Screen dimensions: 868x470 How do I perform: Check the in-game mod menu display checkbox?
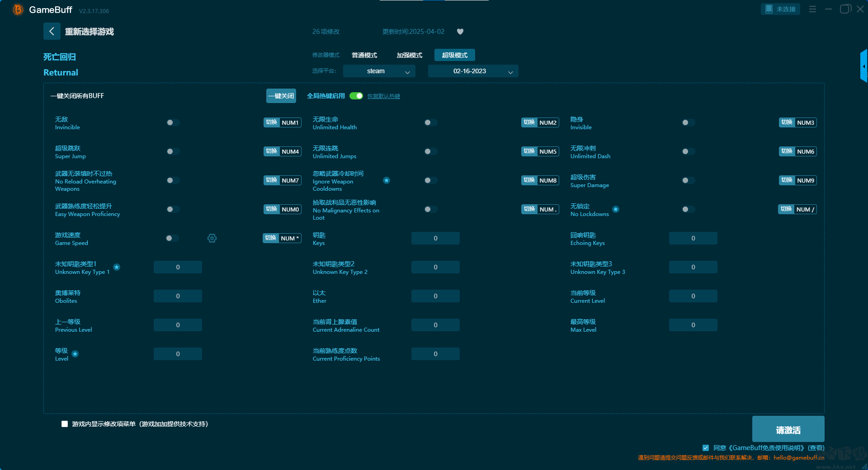[65, 424]
